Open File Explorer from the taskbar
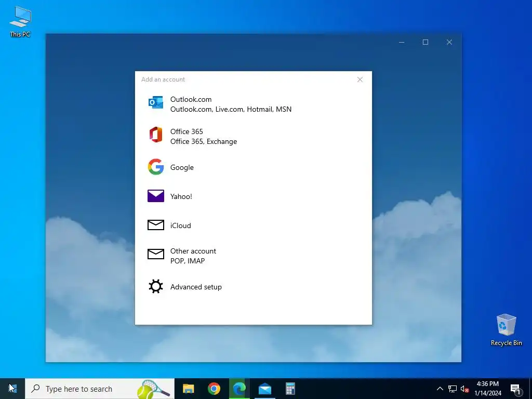The width and height of the screenshot is (532, 399). 188,389
